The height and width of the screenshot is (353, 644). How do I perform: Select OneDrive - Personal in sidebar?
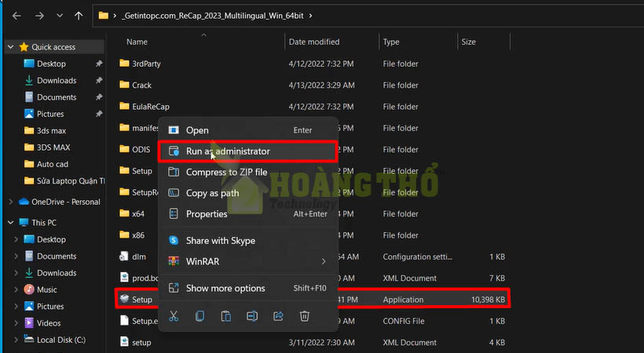(x=66, y=202)
